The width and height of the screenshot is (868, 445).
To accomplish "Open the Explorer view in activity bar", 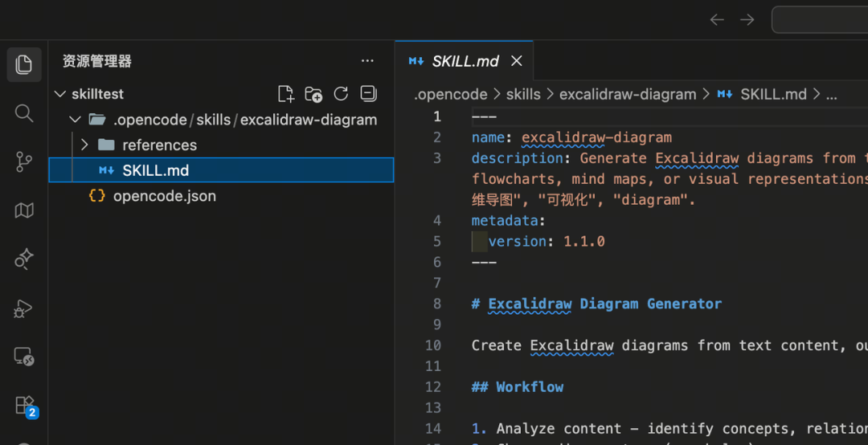I will coord(24,64).
